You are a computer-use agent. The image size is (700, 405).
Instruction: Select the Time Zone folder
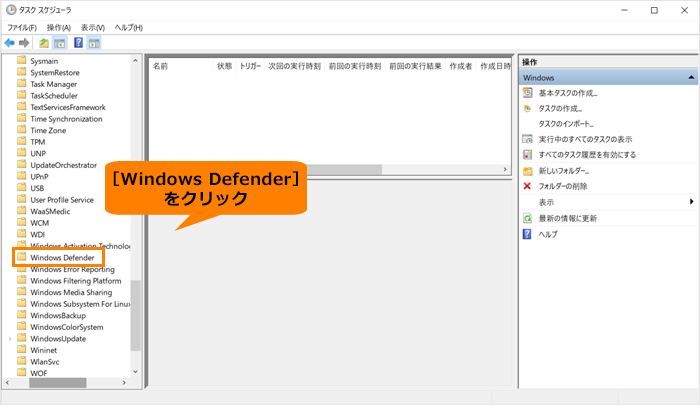48,131
